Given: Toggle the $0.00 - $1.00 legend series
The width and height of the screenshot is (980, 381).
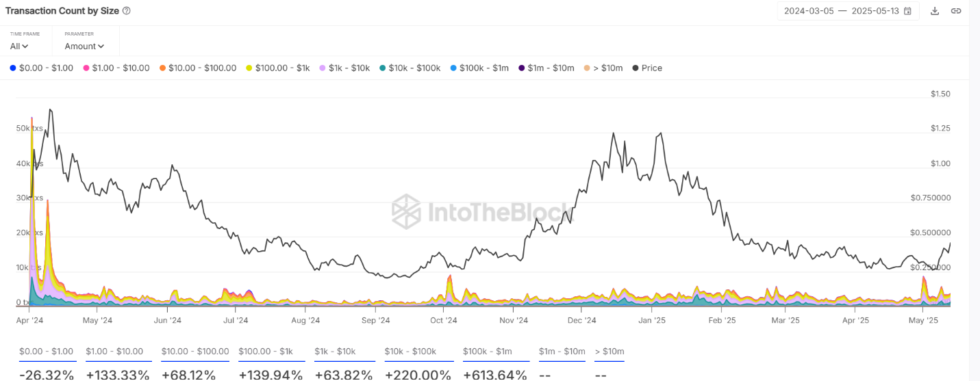Looking at the screenshot, I should tap(41, 68).
